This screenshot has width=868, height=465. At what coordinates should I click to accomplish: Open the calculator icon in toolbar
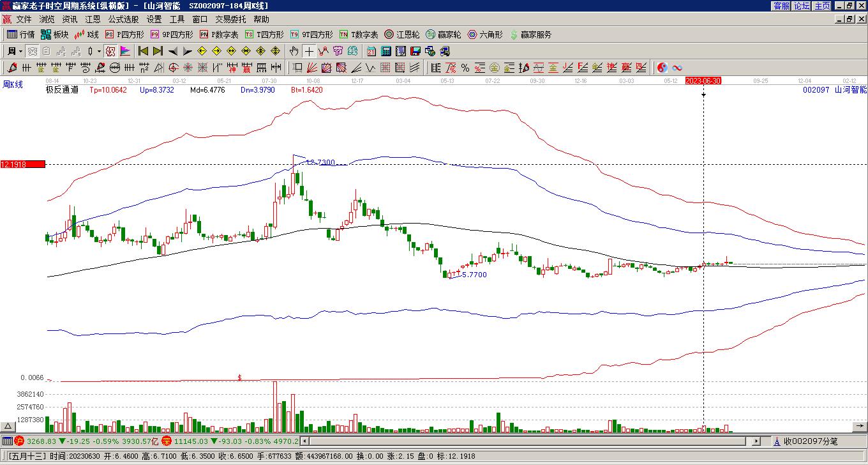(x=386, y=51)
